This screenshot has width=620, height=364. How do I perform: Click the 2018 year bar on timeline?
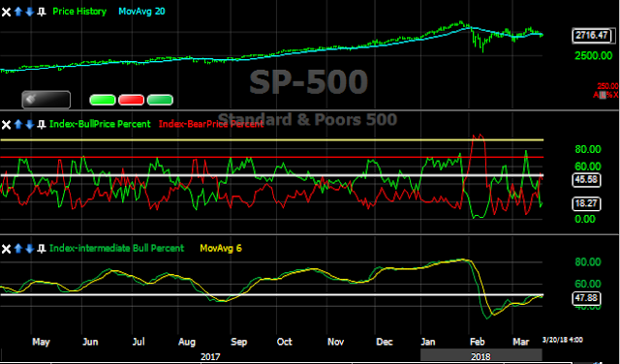coord(481,355)
